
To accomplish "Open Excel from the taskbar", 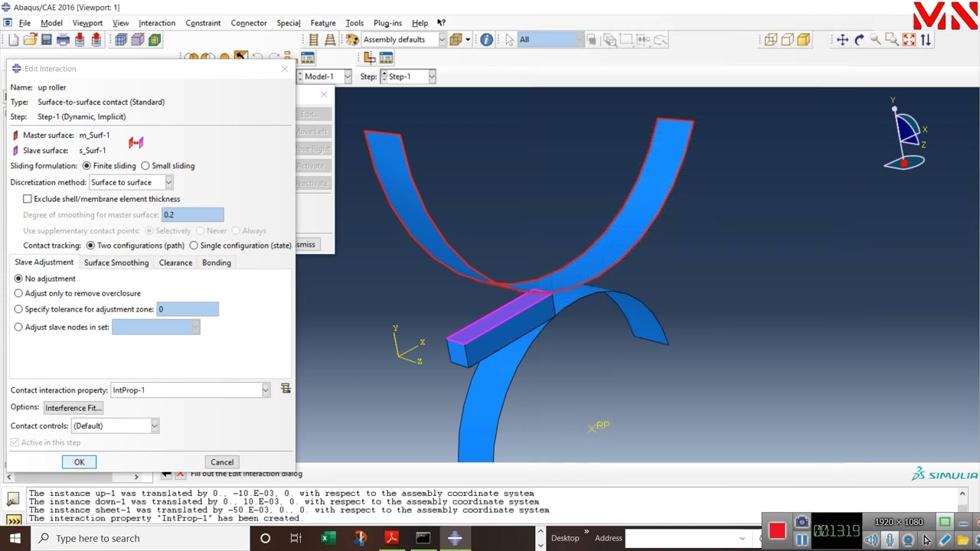I will coord(328,538).
